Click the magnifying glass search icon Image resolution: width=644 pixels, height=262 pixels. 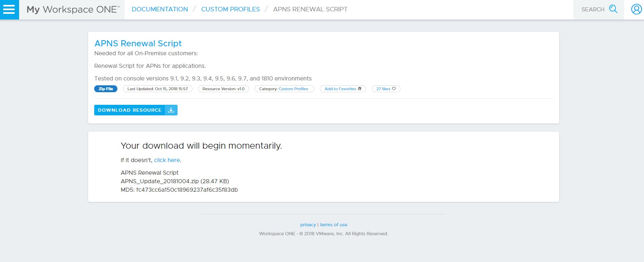click(x=613, y=9)
